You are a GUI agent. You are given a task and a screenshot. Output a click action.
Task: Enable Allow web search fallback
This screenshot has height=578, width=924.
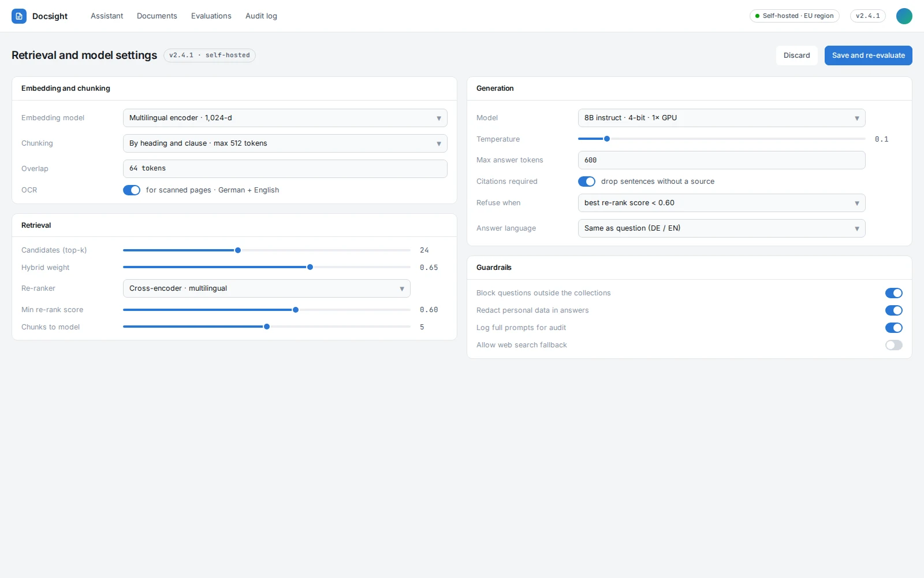(894, 345)
